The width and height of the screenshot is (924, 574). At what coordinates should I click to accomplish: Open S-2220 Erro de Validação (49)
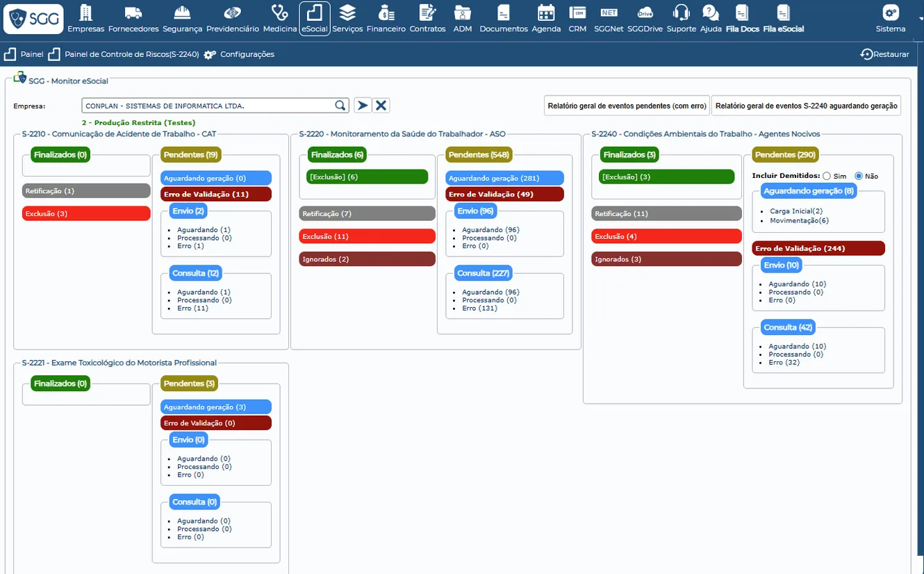[504, 194]
